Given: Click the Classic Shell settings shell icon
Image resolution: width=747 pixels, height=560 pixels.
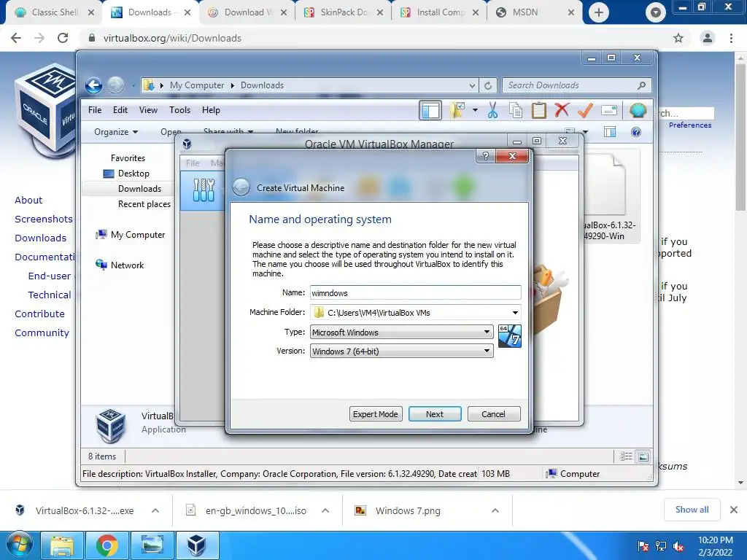Looking at the screenshot, I should click(x=638, y=111).
